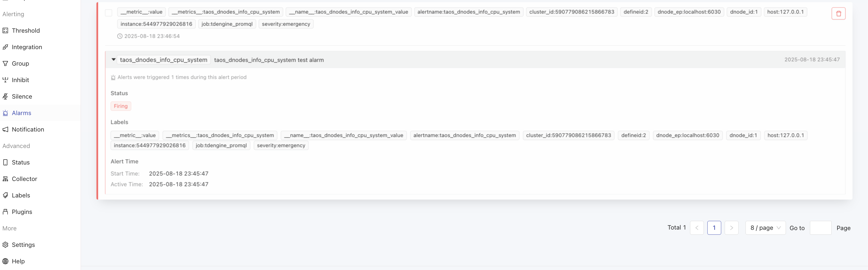Click the Go to page input field
The height and width of the screenshot is (270, 868).
820,228
